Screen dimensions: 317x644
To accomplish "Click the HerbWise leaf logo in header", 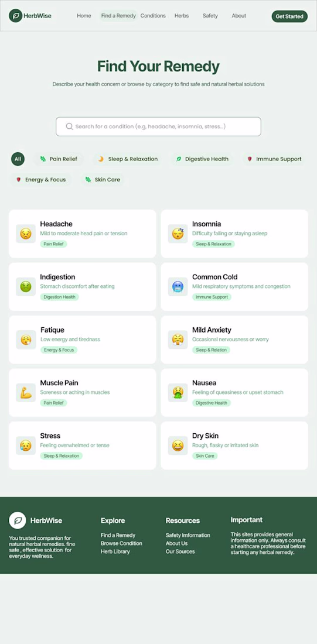I will click(16, 16).
